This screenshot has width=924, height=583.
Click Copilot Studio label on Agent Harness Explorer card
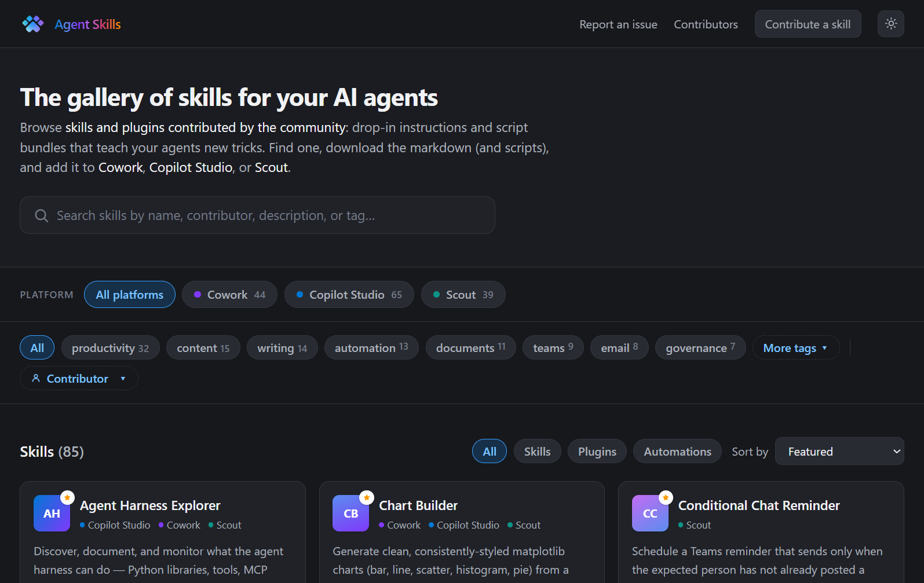119,525
